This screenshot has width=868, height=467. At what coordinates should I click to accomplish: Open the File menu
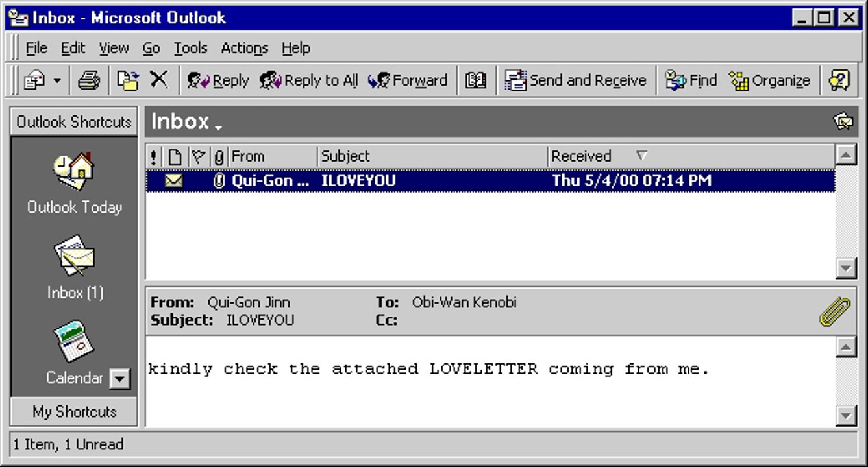pos(36,48)
